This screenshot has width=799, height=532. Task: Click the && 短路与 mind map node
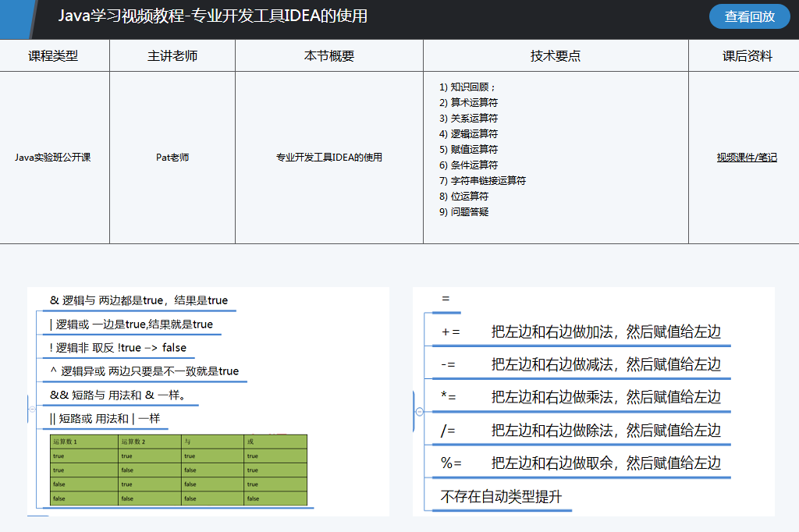point(119,395)
